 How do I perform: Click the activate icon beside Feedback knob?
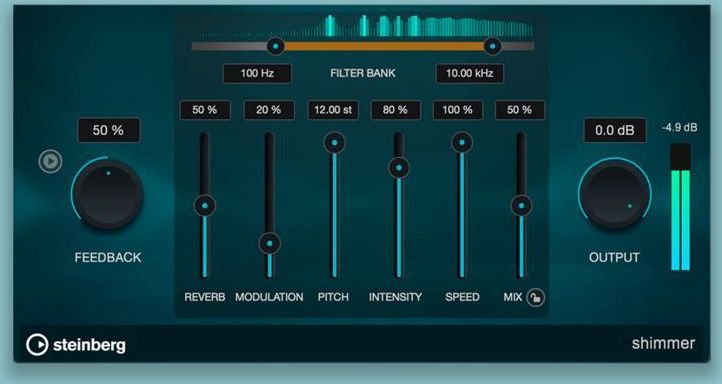(50, 161)
